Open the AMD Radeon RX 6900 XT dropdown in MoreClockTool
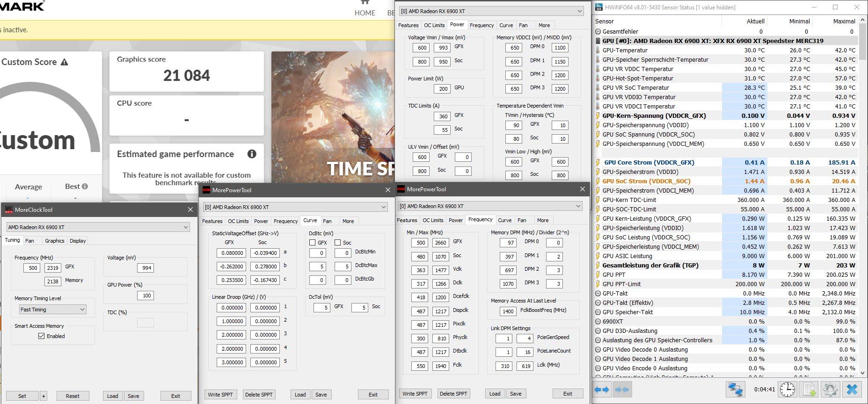 98,227
